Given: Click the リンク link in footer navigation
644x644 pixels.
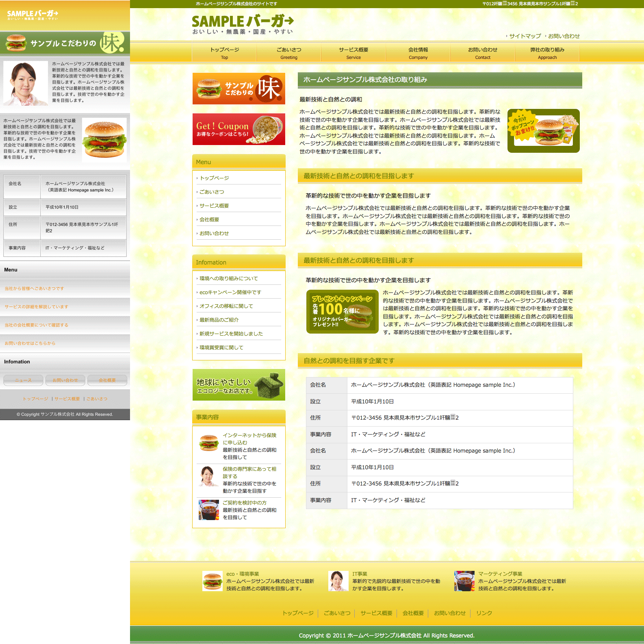Looking at the screenshot, I should (484, 613).
